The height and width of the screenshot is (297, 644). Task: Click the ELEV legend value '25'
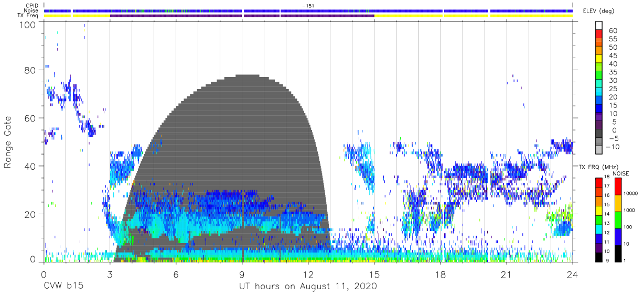[613, 89]
